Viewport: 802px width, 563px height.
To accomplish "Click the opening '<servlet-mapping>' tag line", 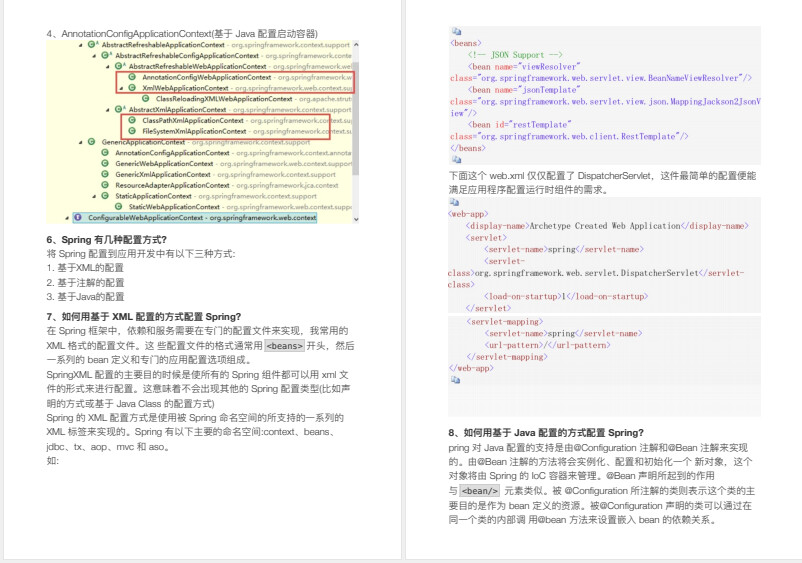I will [x=504, y=322].
